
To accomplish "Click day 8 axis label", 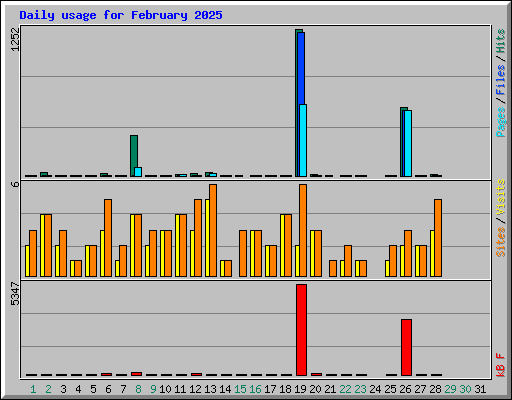I will pos(138,389).
